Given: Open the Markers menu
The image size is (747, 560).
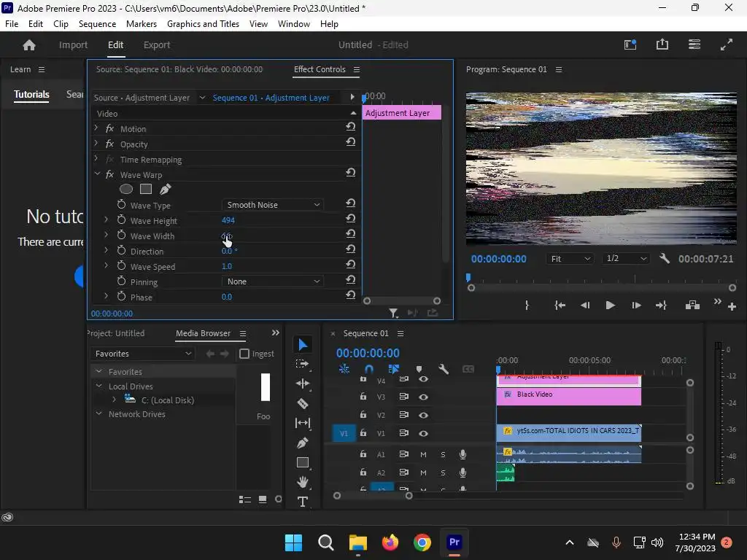Looking at the screenshot, I should coord(142,24).
